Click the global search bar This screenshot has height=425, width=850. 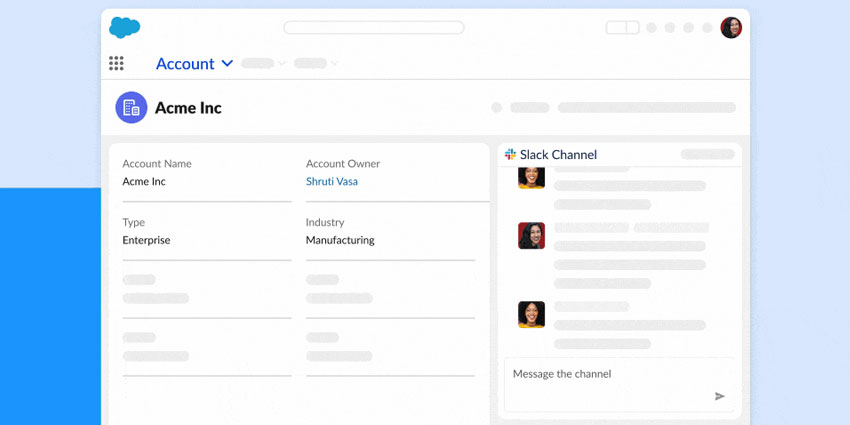point(374,28)
